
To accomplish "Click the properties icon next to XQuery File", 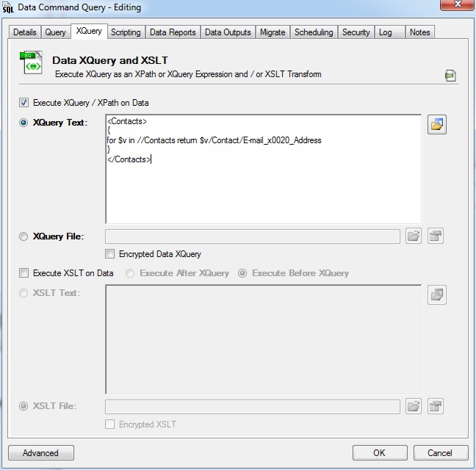I will click(436, 236).
